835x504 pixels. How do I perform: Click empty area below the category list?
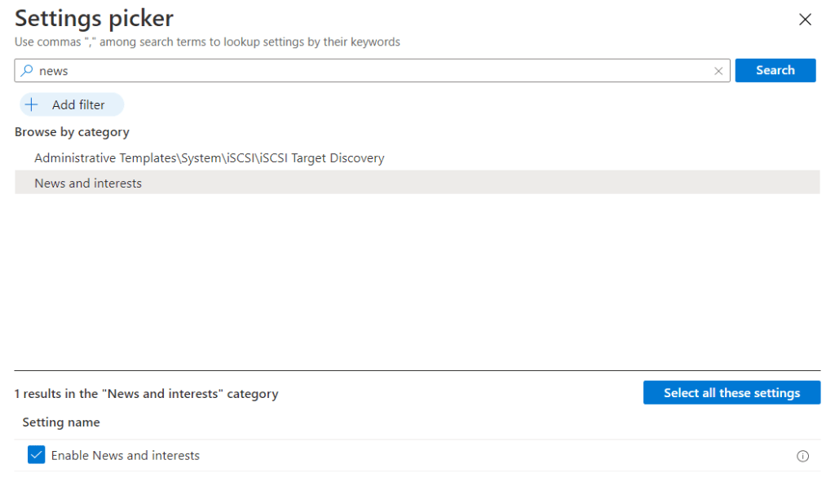point(417,277)
